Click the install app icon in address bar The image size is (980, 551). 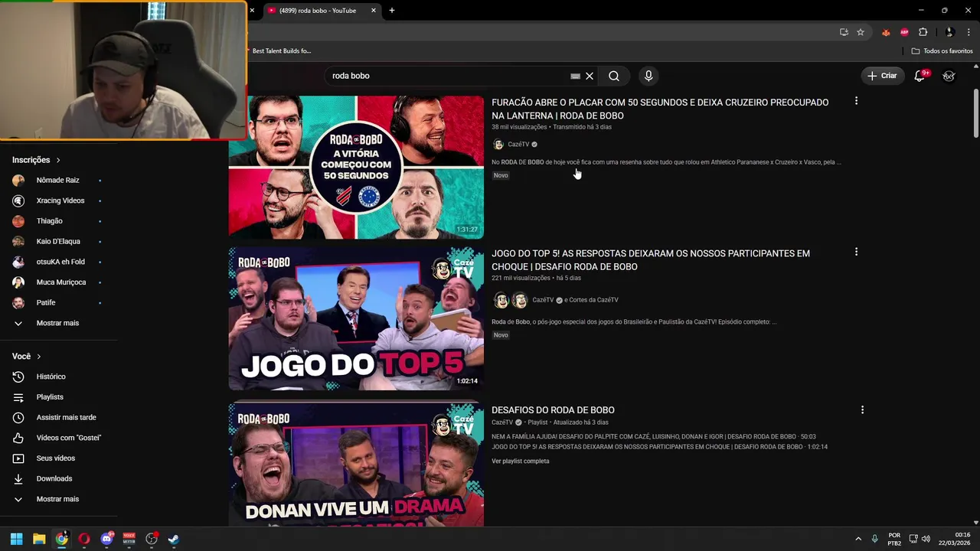tap(844, 32)
